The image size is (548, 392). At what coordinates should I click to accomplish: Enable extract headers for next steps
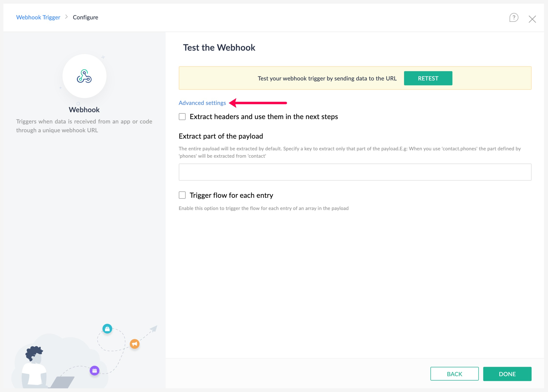pos(182,117)
